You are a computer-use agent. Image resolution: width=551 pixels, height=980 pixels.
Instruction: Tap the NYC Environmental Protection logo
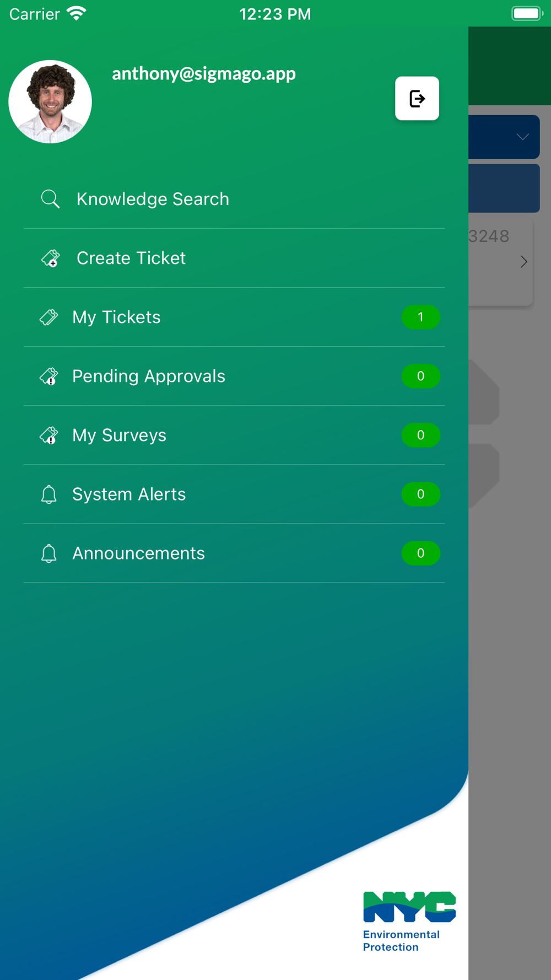pos(409,922)
